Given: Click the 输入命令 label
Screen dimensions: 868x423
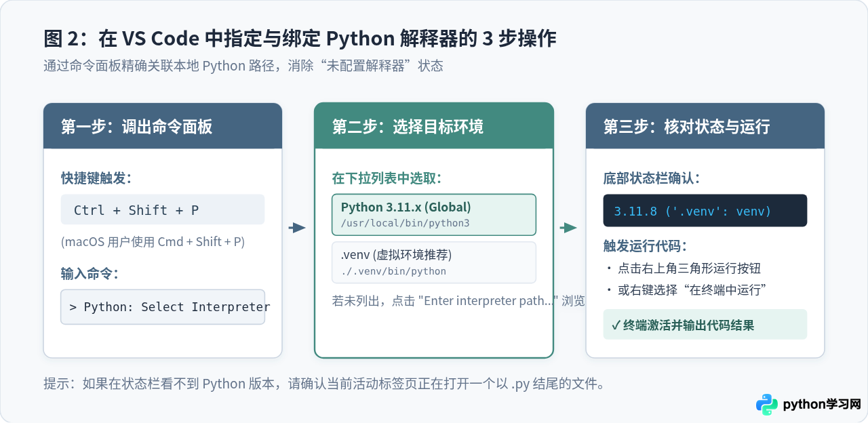Looking at the screenshot, I should tap(90, 273).
